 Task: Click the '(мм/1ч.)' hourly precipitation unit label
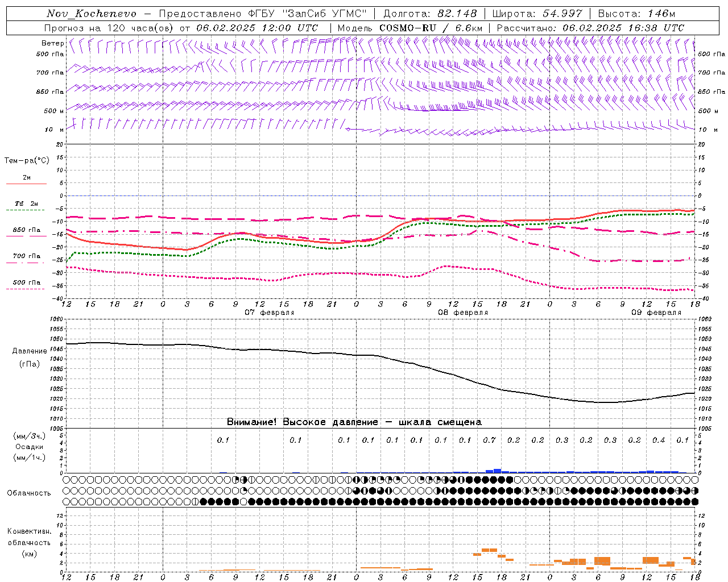point(29,458)
